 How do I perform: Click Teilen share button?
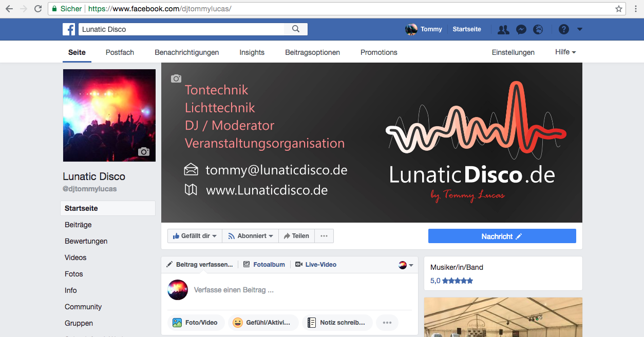296,236
